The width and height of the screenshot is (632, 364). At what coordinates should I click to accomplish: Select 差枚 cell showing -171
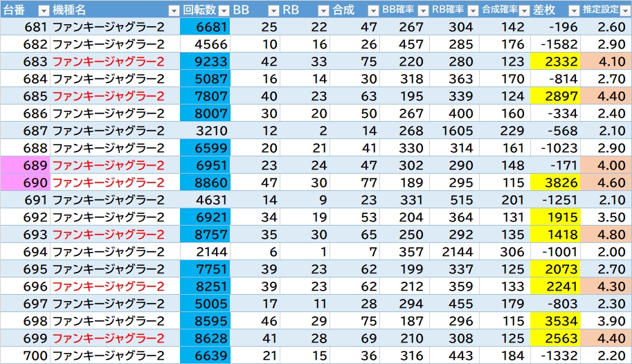tap(555, 165)
